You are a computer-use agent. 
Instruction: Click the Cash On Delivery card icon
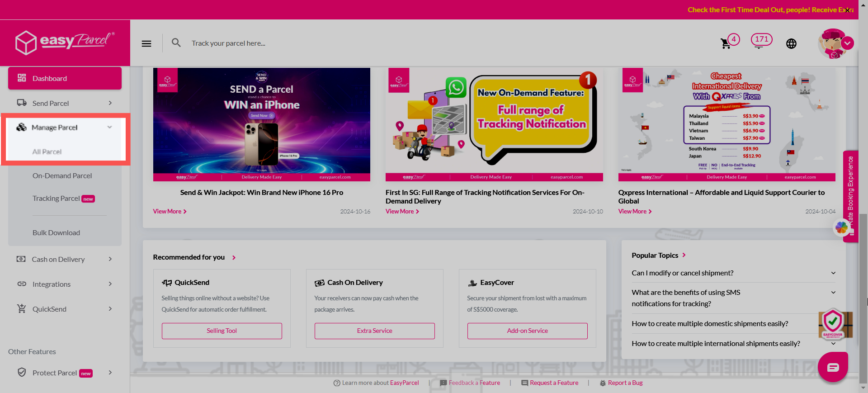[x=320, y=283]
